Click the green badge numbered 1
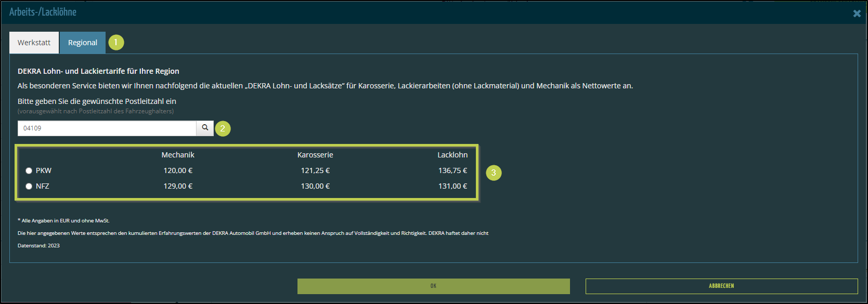 (x=116, y=42)
